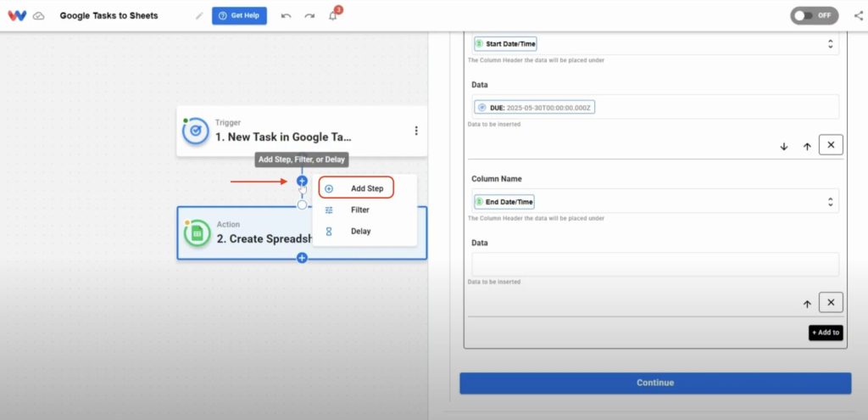Toggle the workflow ON/OFF switch
868x420 pixels.
click(815, 15)
